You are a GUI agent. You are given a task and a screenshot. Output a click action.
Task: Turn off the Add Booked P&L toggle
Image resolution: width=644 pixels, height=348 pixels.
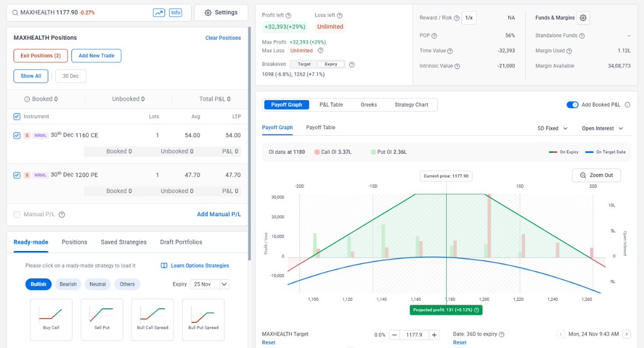[x=573, y=105]
